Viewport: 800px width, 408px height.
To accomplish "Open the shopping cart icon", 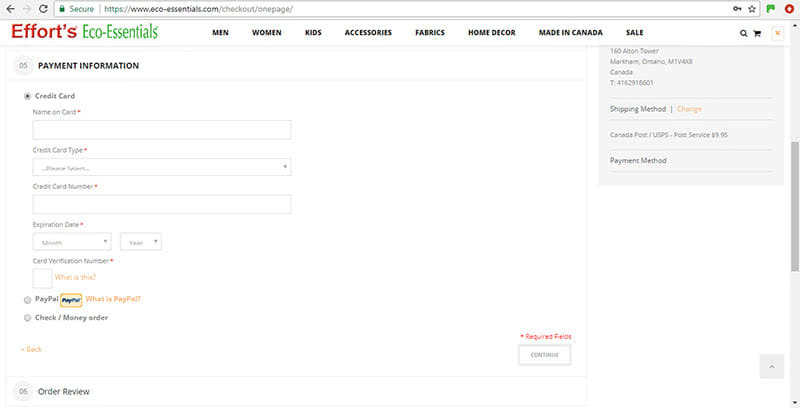I will coord(757,33).
